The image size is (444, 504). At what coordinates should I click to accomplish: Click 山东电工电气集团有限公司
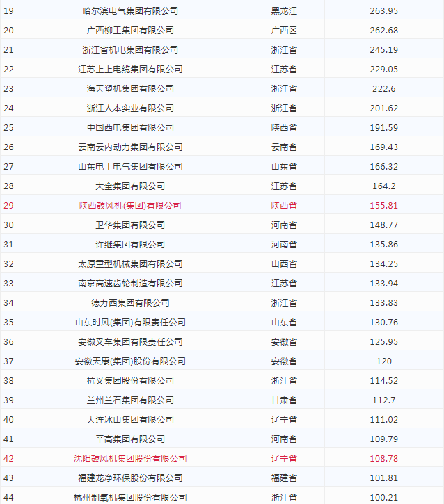point(130,167)
